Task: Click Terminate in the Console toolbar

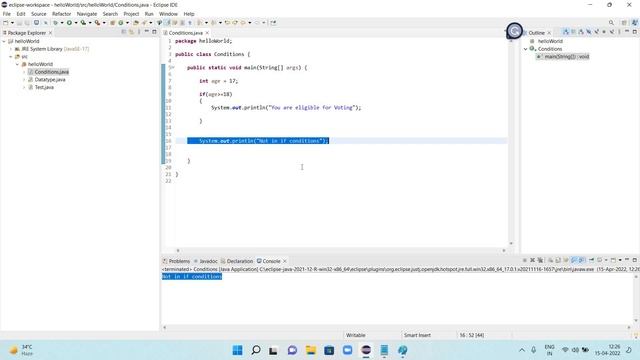Action: 524,260
